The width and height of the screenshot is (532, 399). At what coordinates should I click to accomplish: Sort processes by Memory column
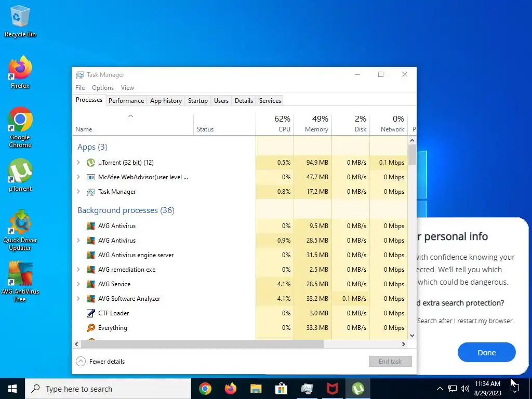click(x=313, y=124)
